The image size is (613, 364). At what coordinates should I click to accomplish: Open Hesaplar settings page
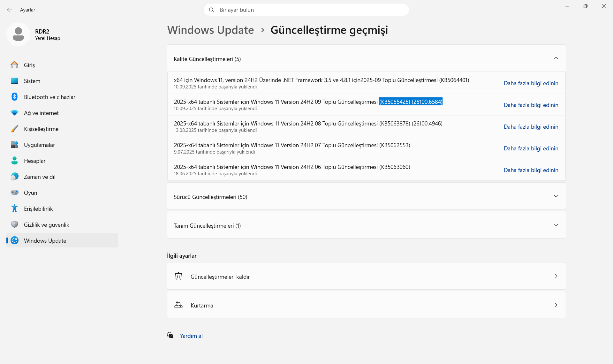tap(62, 161)
